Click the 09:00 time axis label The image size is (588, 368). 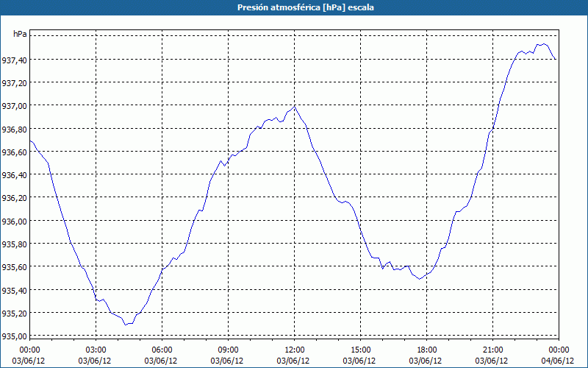coord(228,350)
